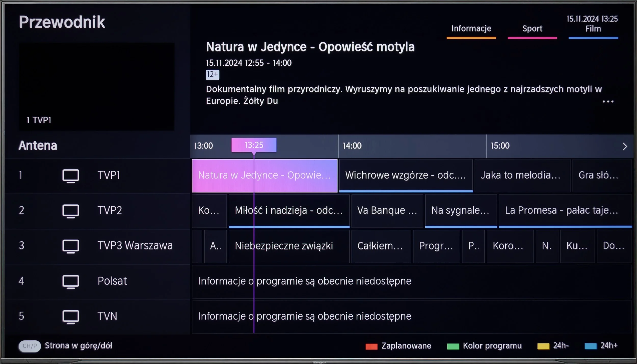Click the yellow 24h- swatch
The height and width of the screenshot is (364, 637).
543,346
